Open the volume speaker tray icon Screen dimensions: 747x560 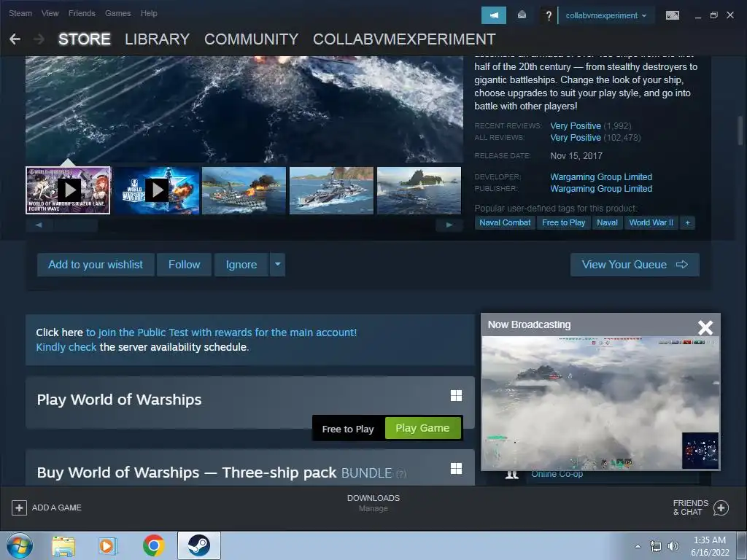coord(673,546)
